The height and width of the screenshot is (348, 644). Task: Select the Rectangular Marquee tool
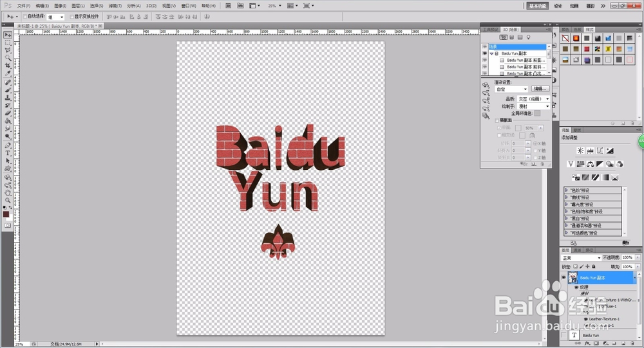[x=7, y=42]
